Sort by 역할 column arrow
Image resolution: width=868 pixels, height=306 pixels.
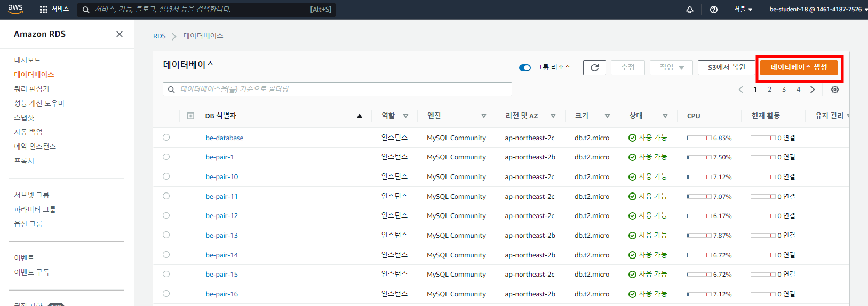[405, 116]
